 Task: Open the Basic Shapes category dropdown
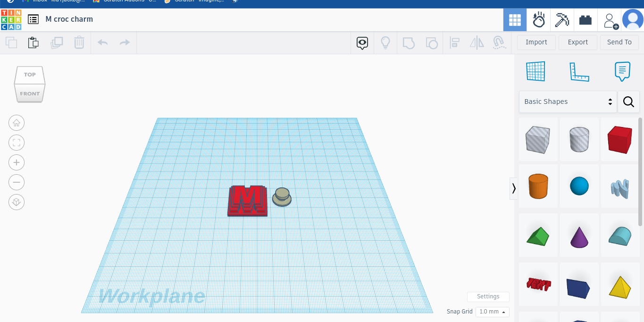(x=568, y=102)
